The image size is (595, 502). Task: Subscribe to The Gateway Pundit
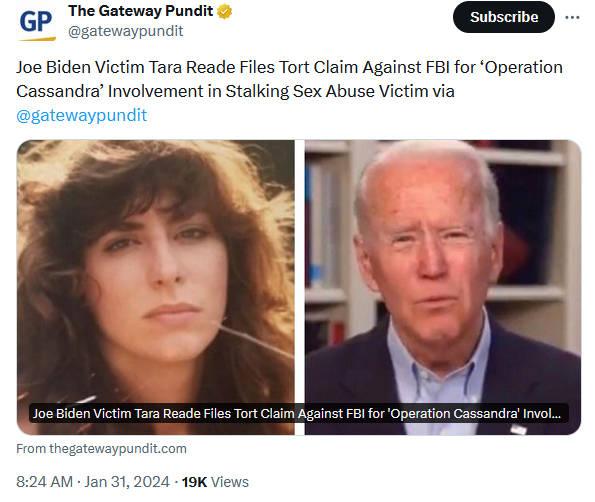click(504, 17)
